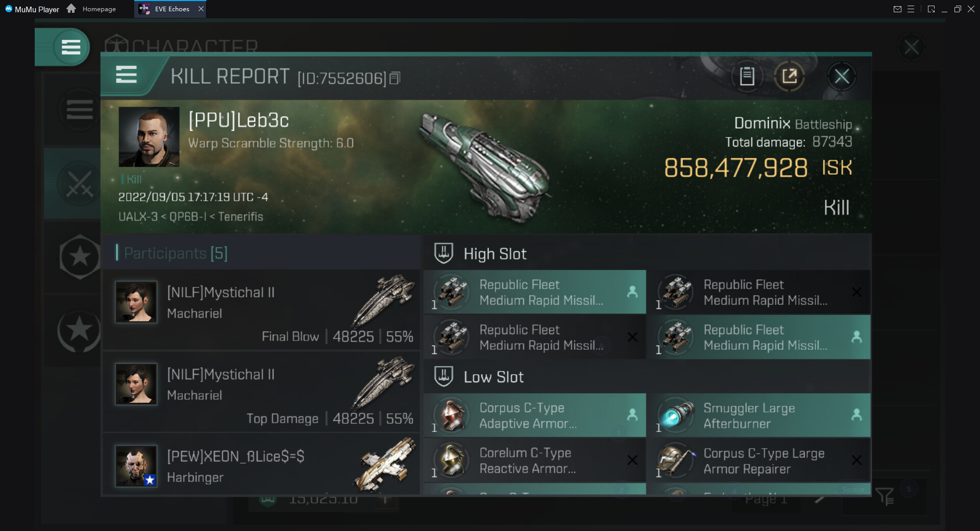Viewport: 980px width, 531px height.
Task: Open the kill report hamburger menu
Action: (x=126, y=75)
